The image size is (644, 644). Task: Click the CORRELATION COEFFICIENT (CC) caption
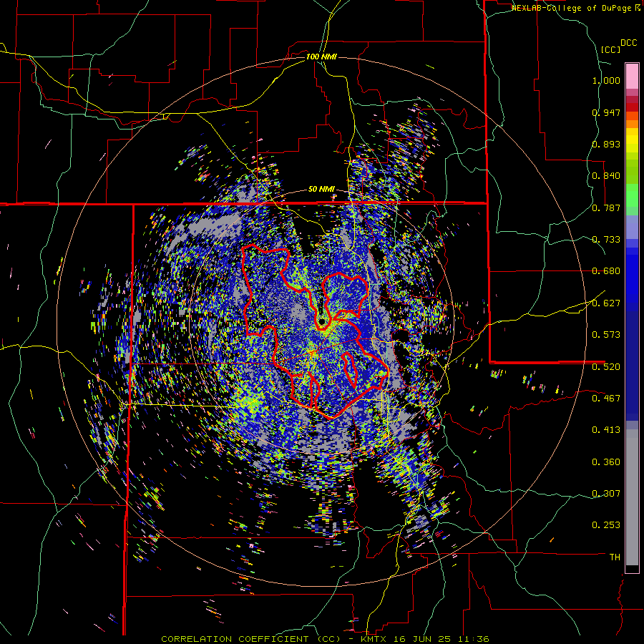250,639
